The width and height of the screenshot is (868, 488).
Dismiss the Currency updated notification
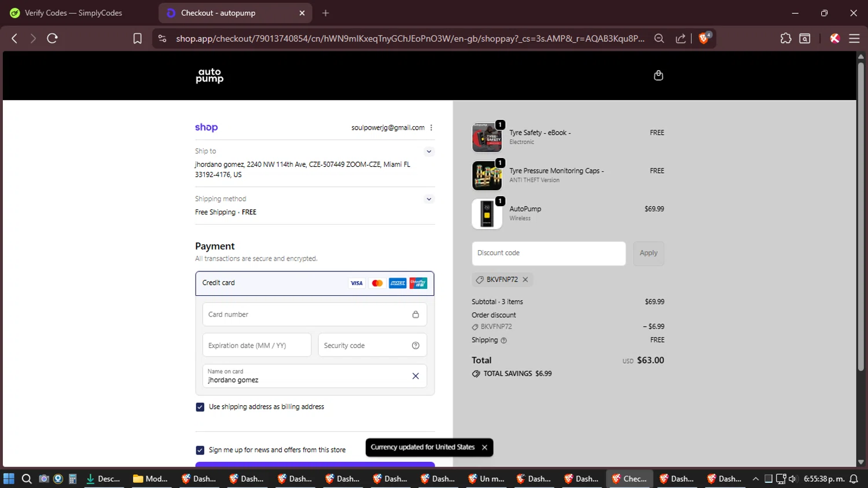tap(484, 447)
